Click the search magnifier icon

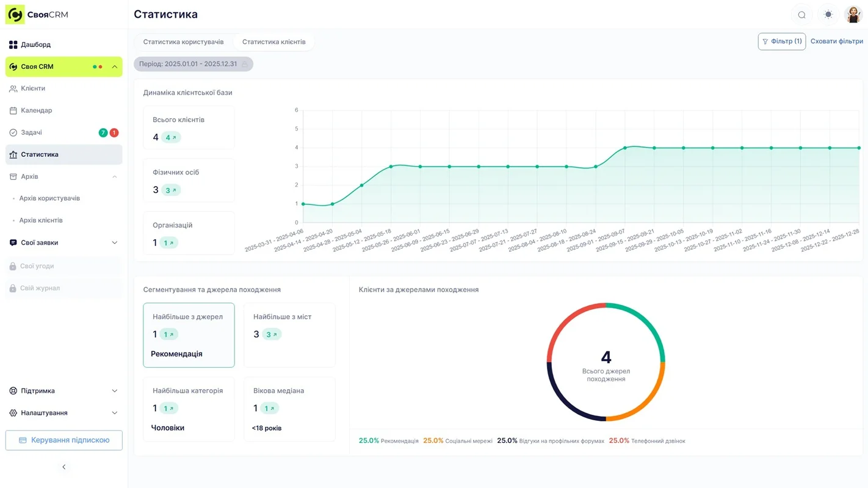tap(801, 14)
